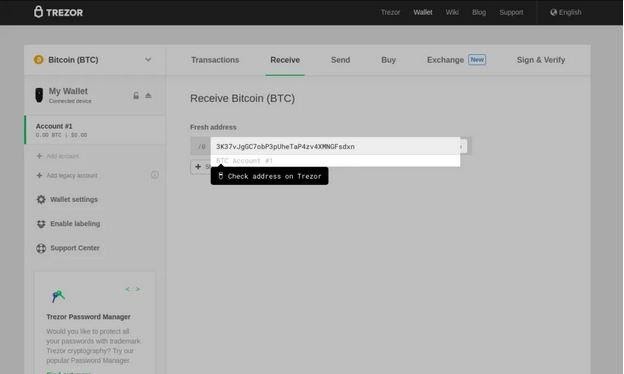This screenshot has width=624, height=374.
Task: Open the English language selector
Action: coord(566,12)
